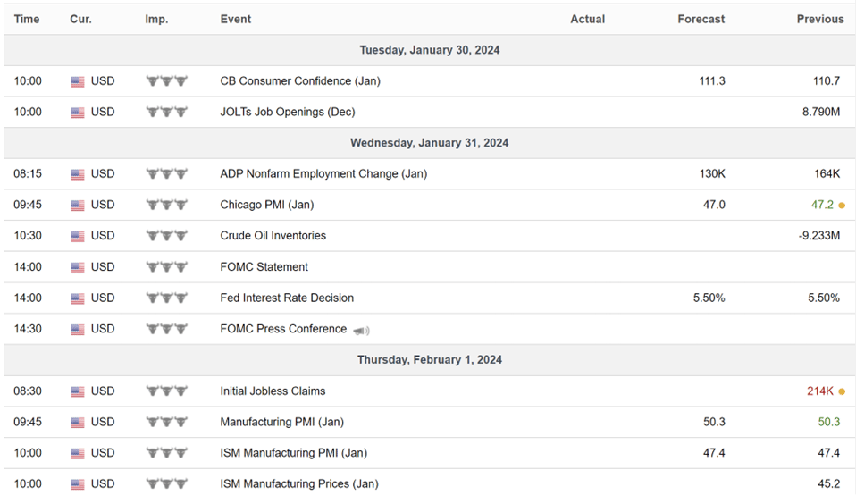Image resolution: width=856 pixels, height=504 pixels.
Task: Open the ISM Manufacturing PMI (Jan) event
Action: point(294,453)
